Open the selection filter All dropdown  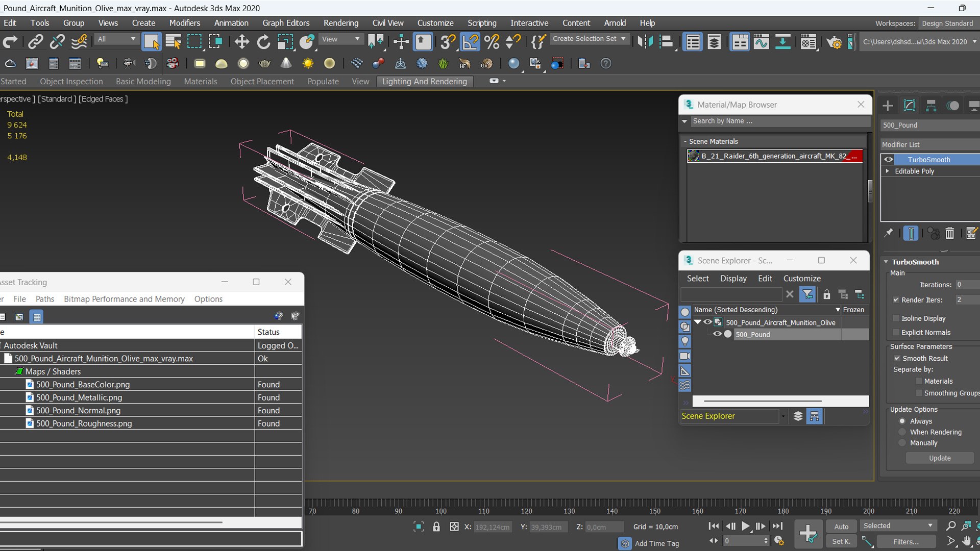pyautogui.click(x=117, y=39)
